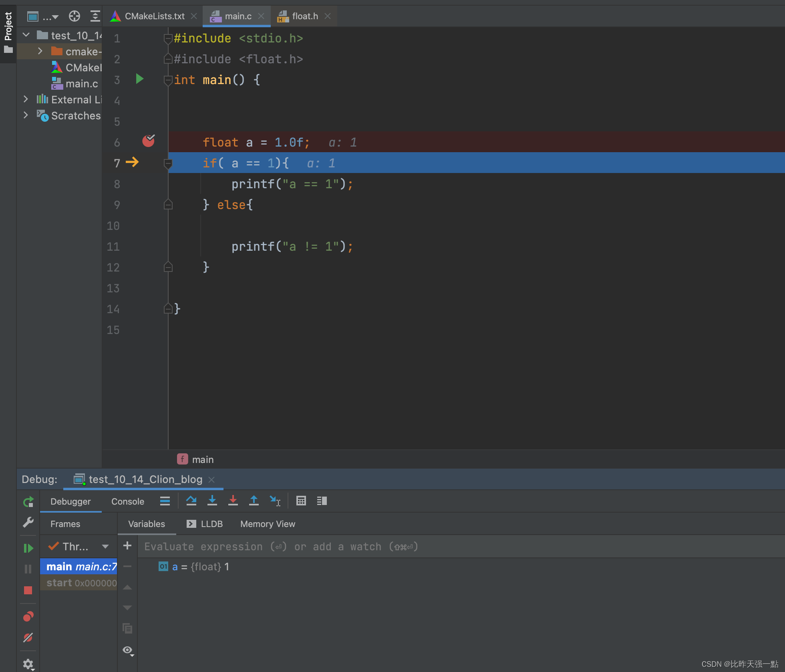The height and width of the screenshot is (672, 785).
Task: Toggle Mute Breakpoints icon
Action: (x=28, y=638)
